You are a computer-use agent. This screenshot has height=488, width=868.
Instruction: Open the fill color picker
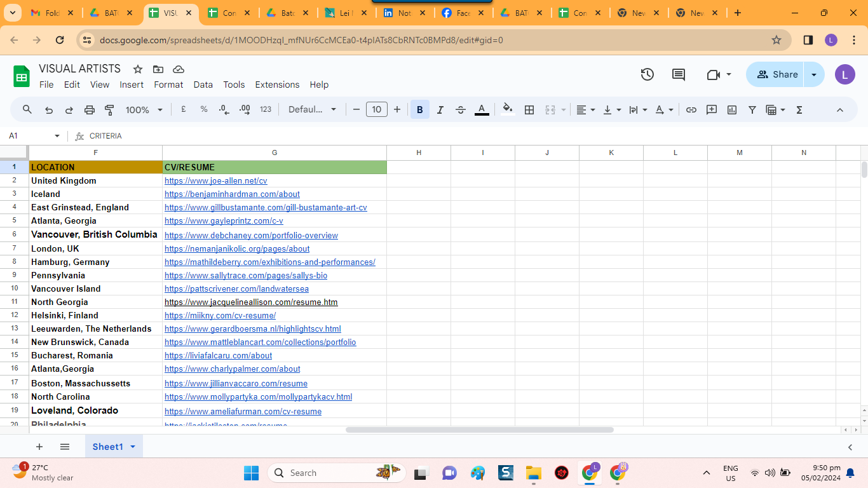pyautogui.click(x=507, y=109)
